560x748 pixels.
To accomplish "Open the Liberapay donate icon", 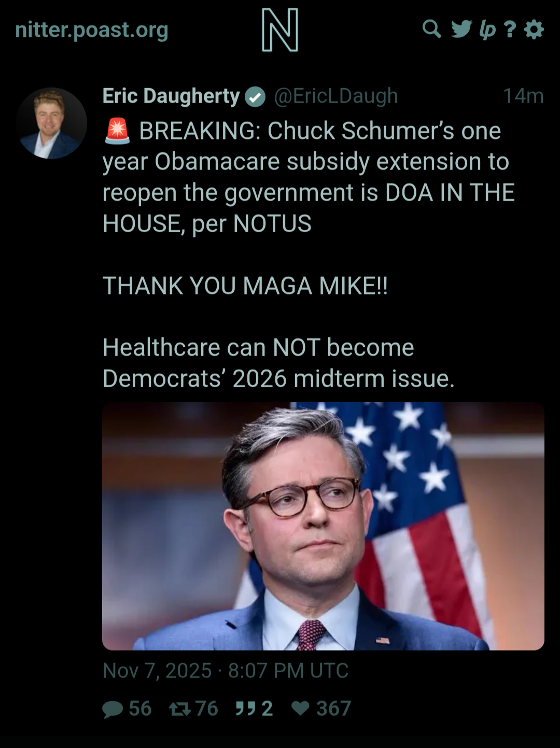I will tap(487, 30).
